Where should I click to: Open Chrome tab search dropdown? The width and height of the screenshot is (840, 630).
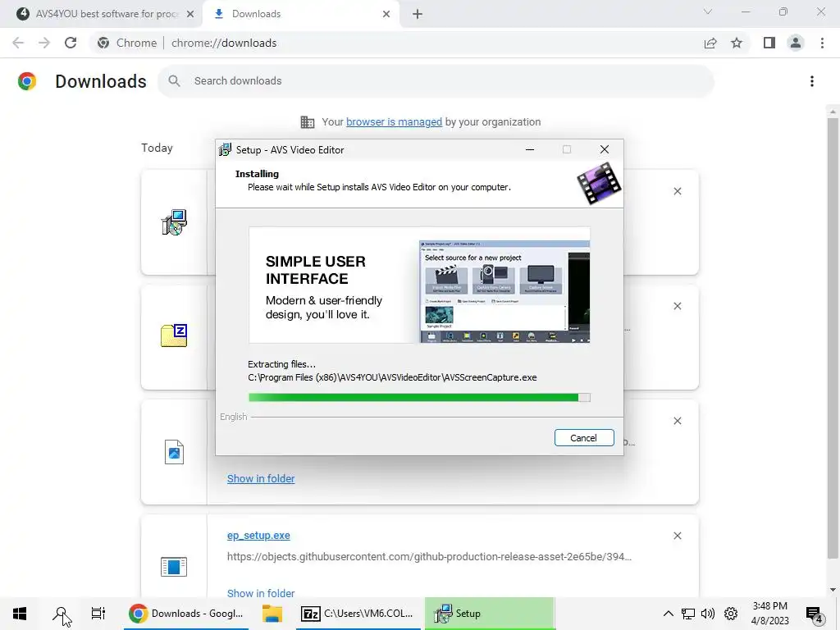click(x=708, y=11)
